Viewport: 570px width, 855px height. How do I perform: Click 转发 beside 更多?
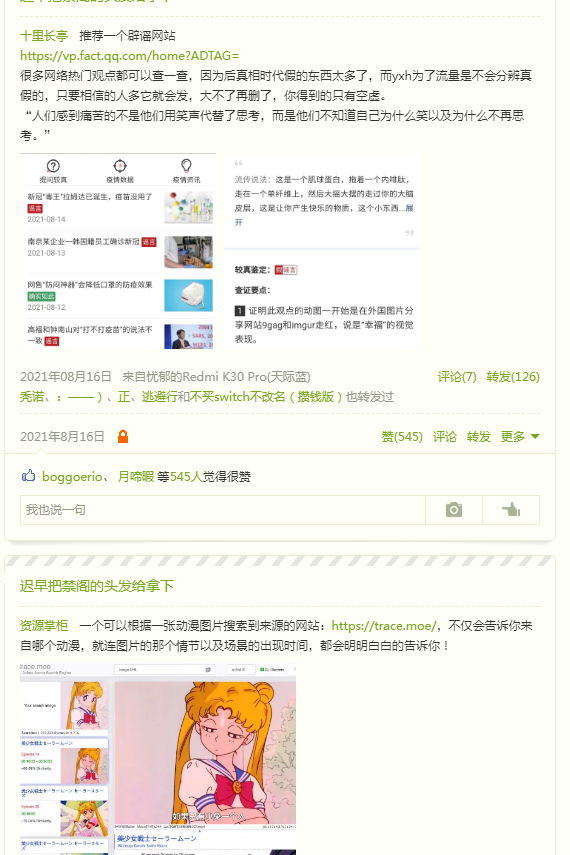(x=478, y=436)
